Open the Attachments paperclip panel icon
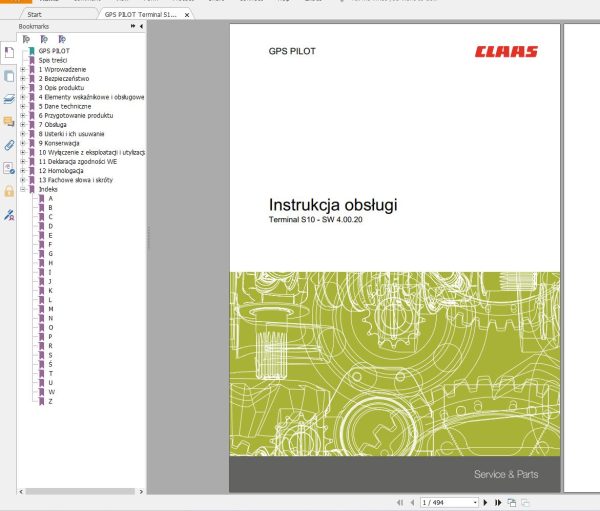The image size is (600, 511). point(9,145)
